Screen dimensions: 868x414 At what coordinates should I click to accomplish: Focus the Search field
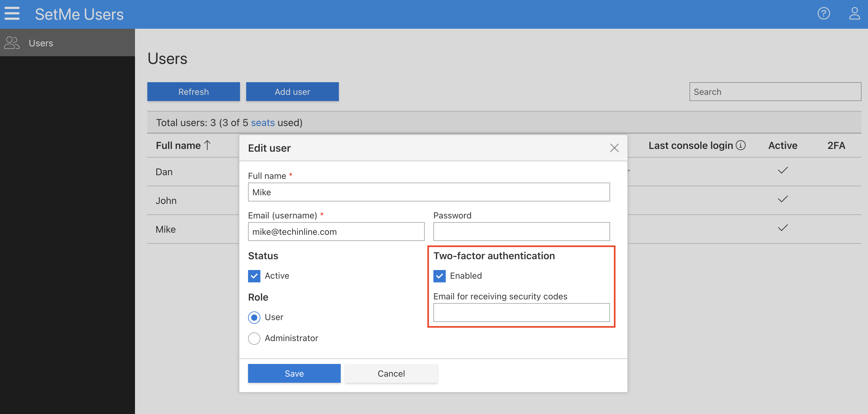(775, 92)
